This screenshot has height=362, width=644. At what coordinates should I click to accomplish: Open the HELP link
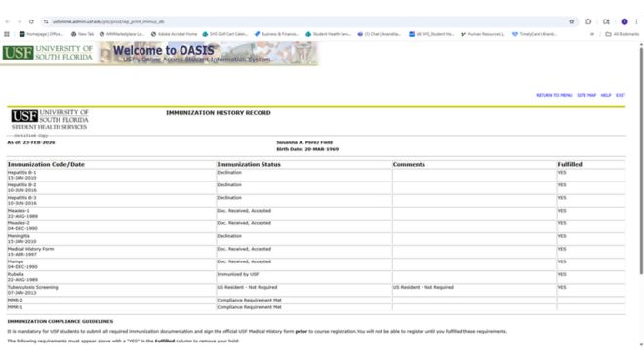(606, 95)
